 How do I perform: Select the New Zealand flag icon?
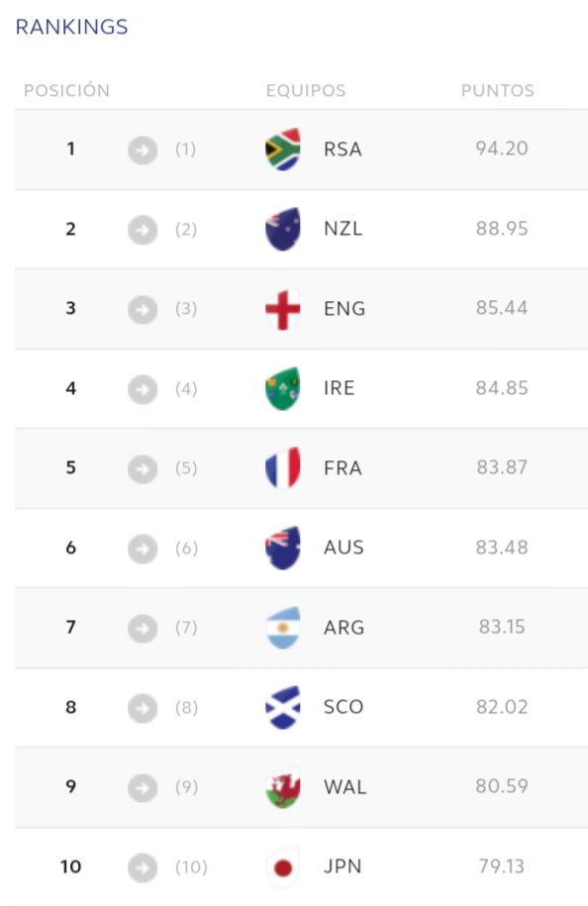coord(283,229)
